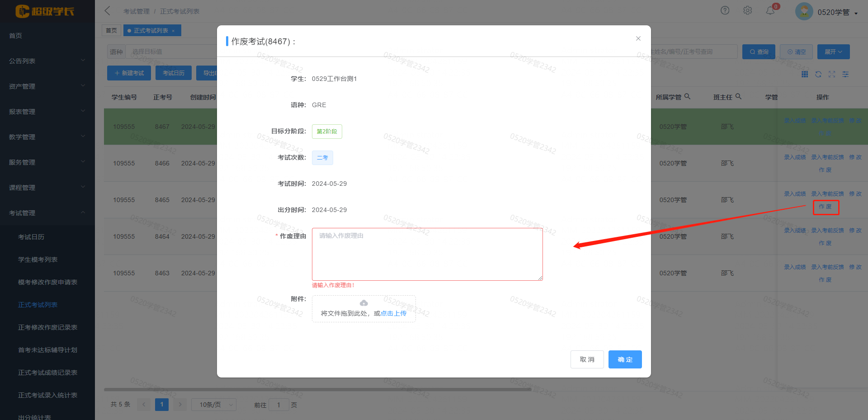
Task: Switch to the 首页 tab
Action: [x=111, y=30]
